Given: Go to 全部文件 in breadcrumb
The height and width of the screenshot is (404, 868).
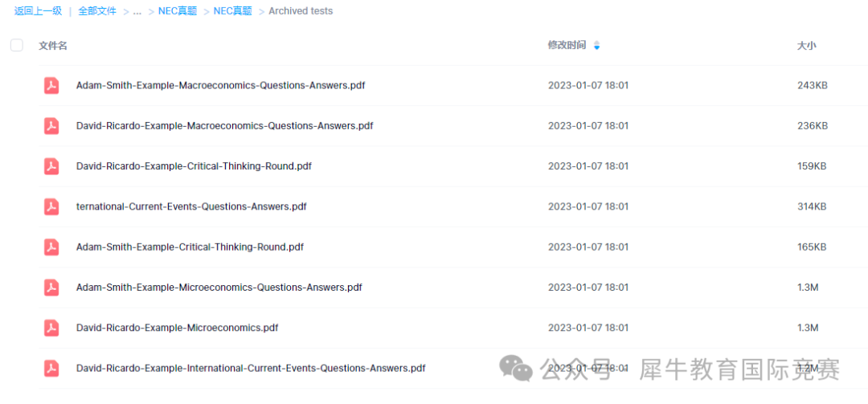Looking at the screenshot, I should coord(97,11).
